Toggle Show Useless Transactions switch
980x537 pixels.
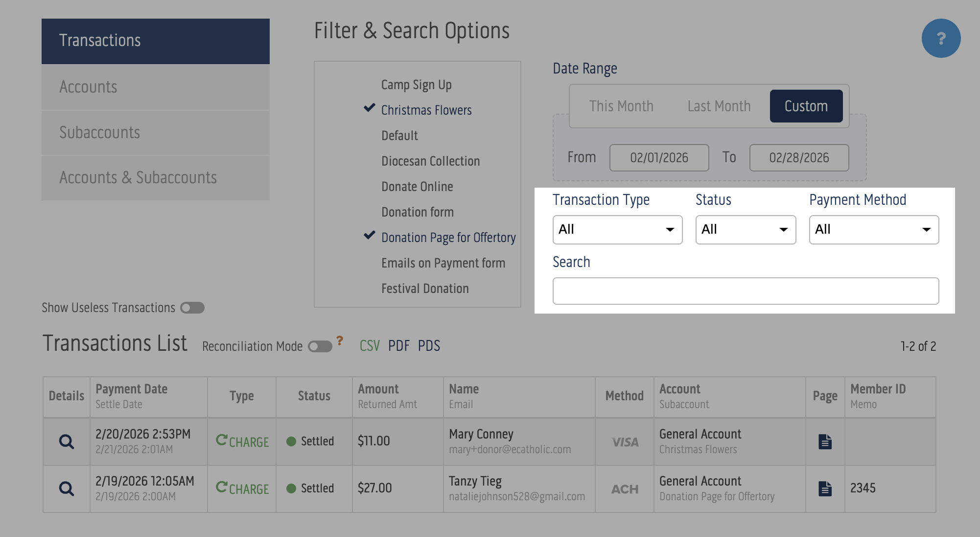click(192, 308)
